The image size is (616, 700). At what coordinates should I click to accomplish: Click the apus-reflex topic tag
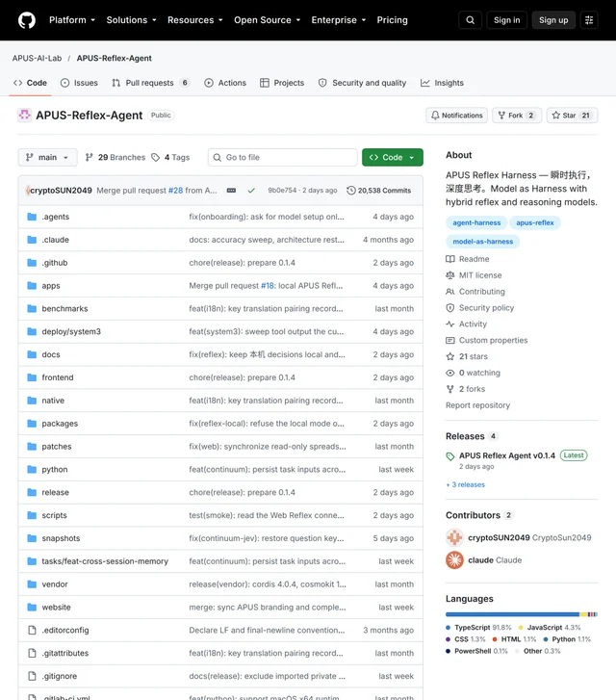[x=535, y=222]
